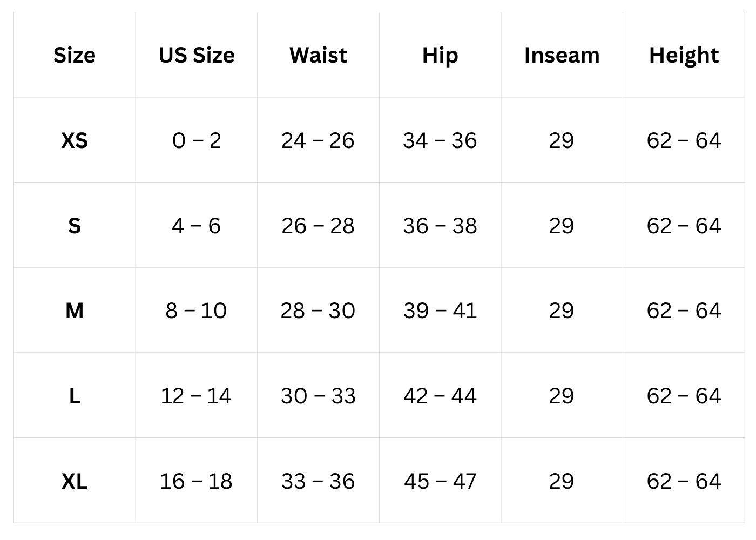This screenshot has height=540, width=756.
Task: Select the inseam value for size XS
Action: (562, 140)
